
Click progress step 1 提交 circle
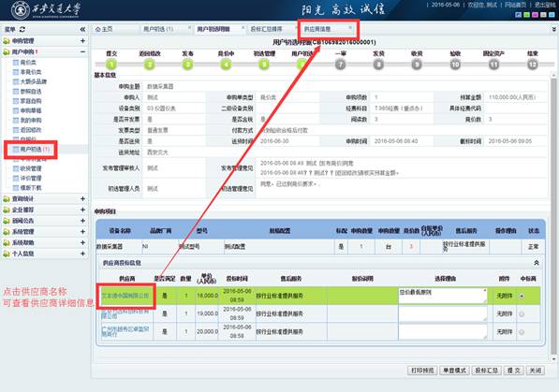pyautogui.click(x=111, y=65)
